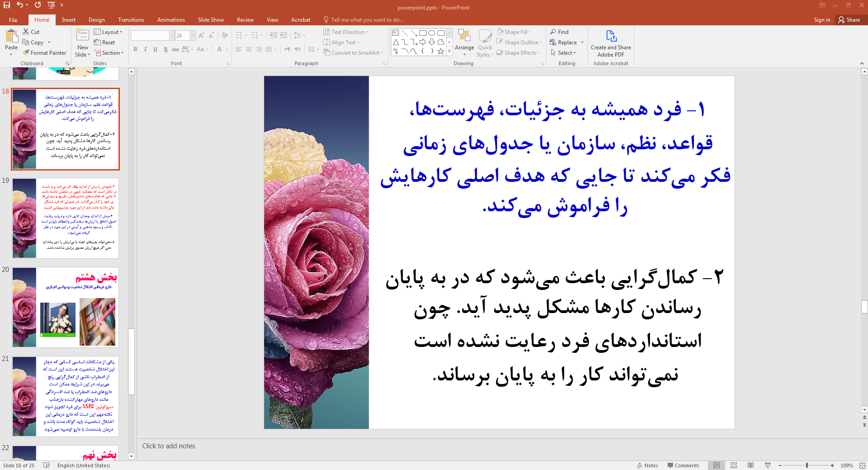Open the font name combo box
Screen dimensions: 868x470
point(152,35)
